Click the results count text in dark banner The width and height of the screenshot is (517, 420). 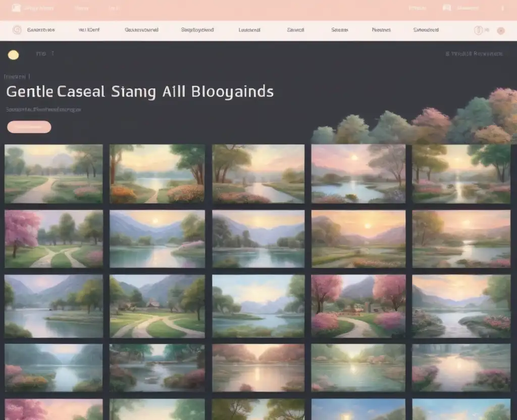[x=474, y=54]
